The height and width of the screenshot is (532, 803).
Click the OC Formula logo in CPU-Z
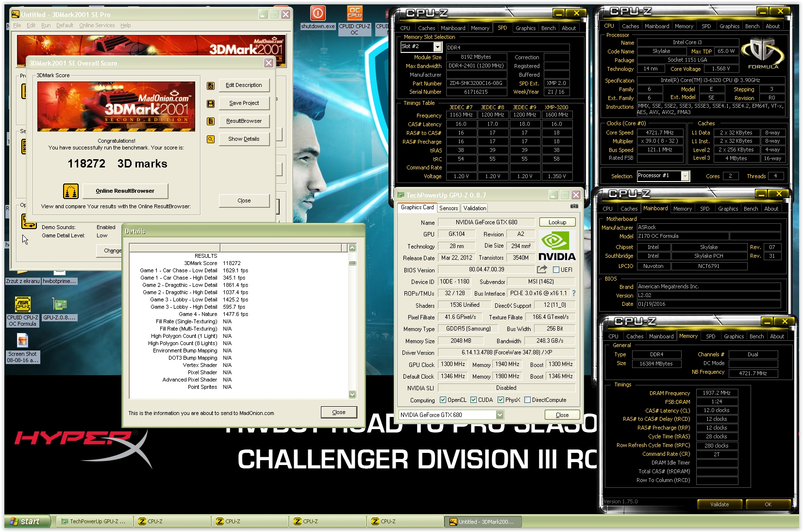tap(763, 53)
